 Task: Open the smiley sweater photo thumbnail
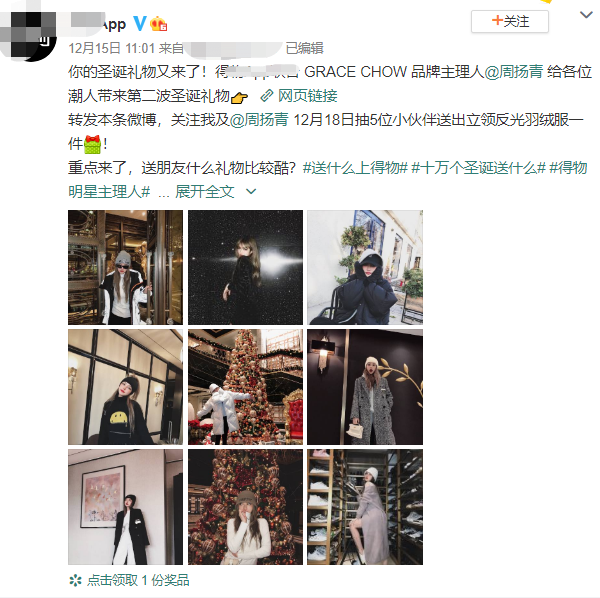tap(126, 387)
